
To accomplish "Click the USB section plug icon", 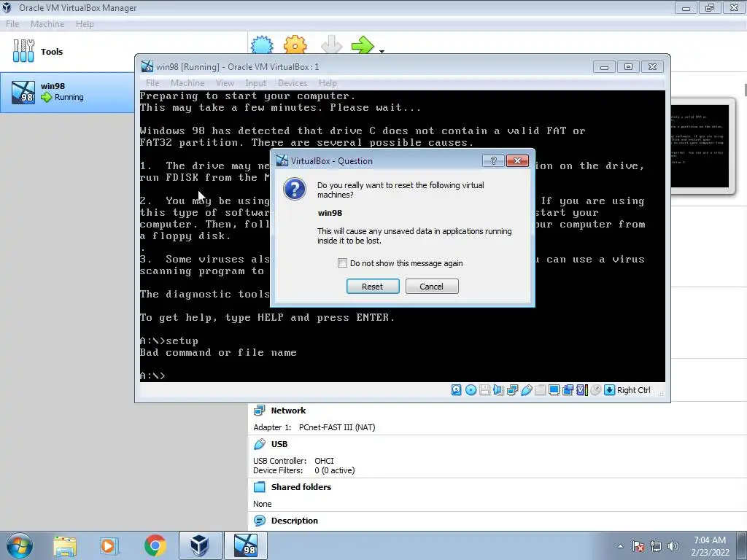I will [x=260, y=444].
